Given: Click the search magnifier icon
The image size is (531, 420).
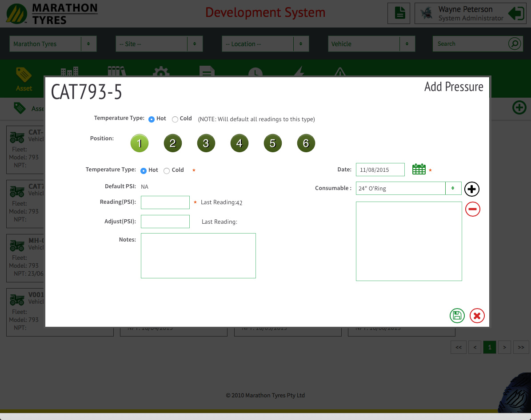Looking at the screenshot, I should [x=515, y=44].
